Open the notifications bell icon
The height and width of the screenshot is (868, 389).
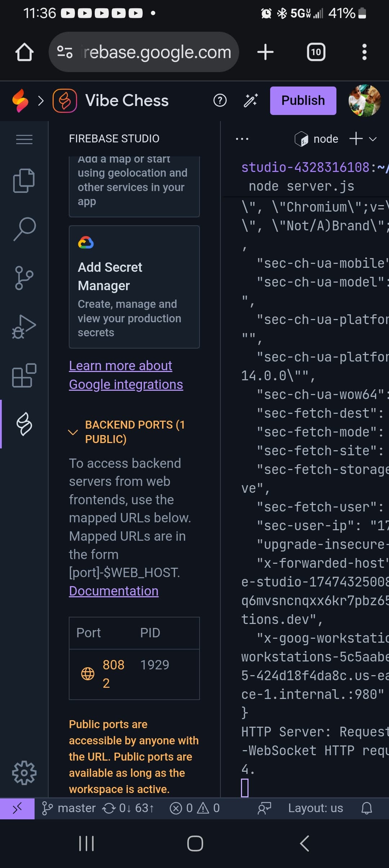[367, 808]
